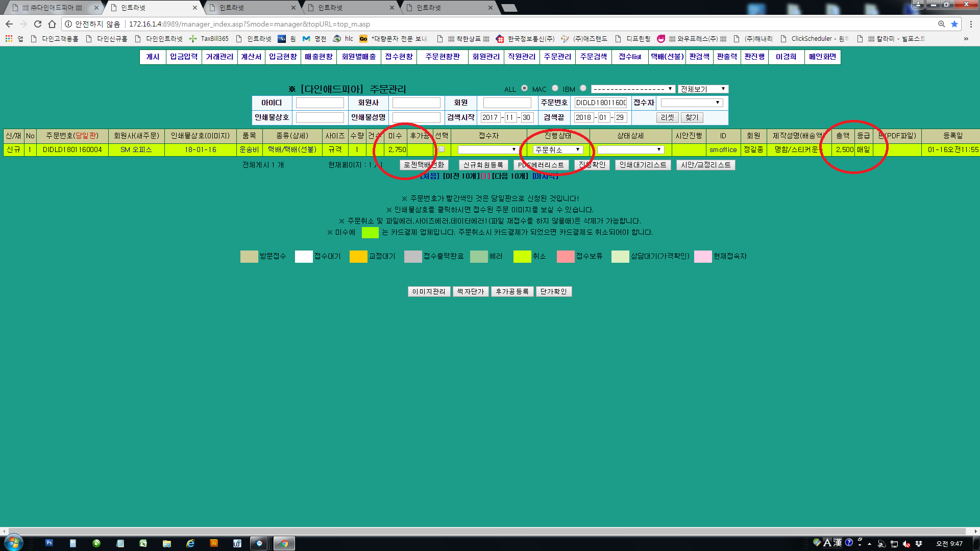Select the IBM radio button
The height and width of the screenshot is (551, 980).
coord(583,88)
